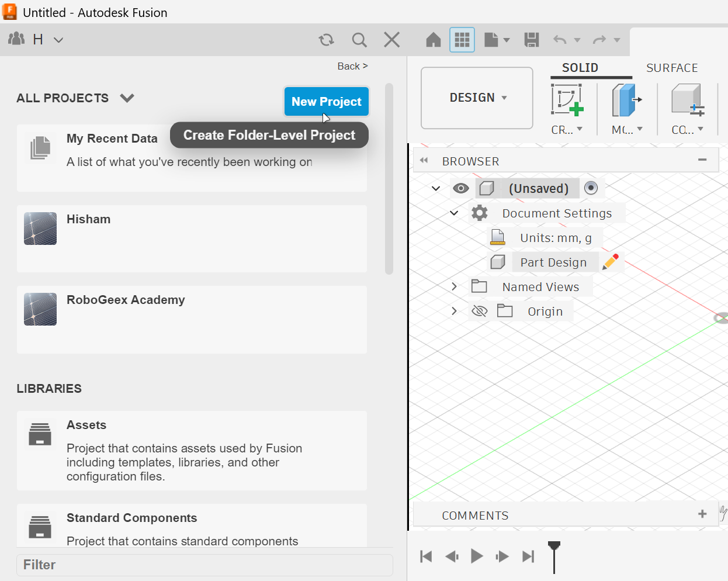
Task: Expand the COMMENTS panel with plus
Action: pos(702,514)
